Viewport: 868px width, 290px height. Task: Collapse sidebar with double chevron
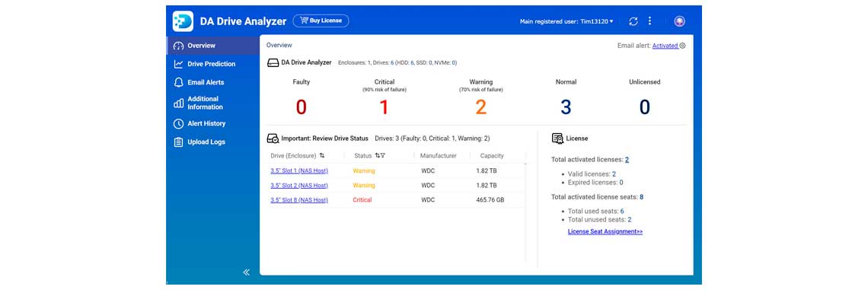pos(247,272)
